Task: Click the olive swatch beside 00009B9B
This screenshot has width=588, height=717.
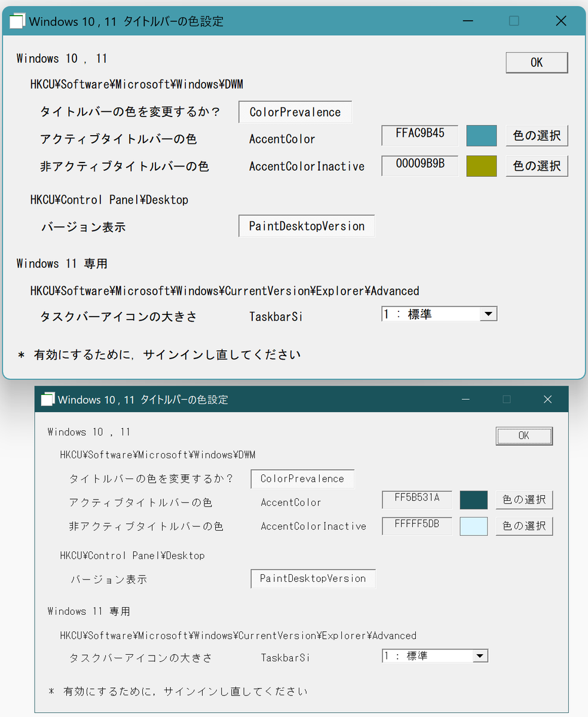Action: point(482,166)
